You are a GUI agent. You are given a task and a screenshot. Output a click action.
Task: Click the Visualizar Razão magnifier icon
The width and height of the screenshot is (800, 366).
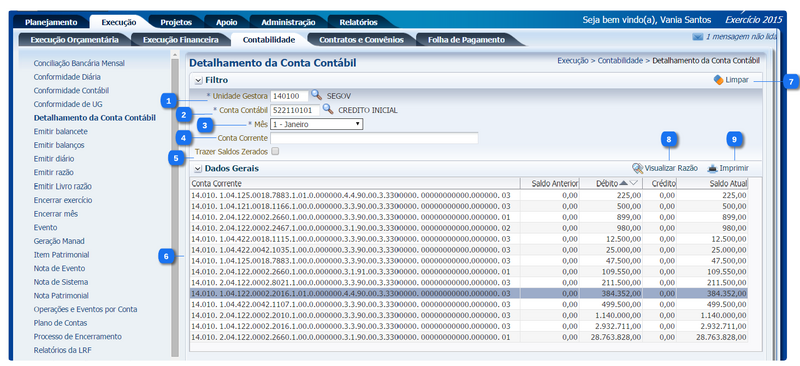coord(637,168)
